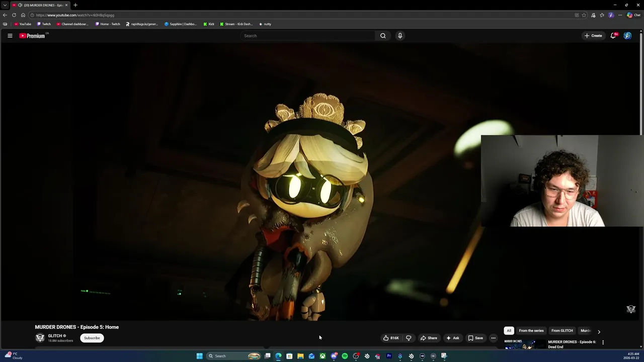The image size is (644, 362).
Task: Show next filter chips with arrow
Action: coord(599,331)
